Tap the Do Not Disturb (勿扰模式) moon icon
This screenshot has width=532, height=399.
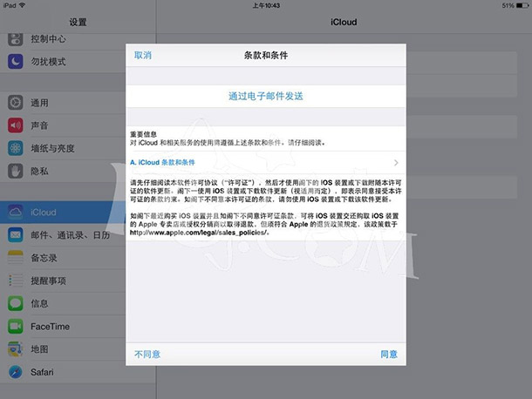pos(16,62)
